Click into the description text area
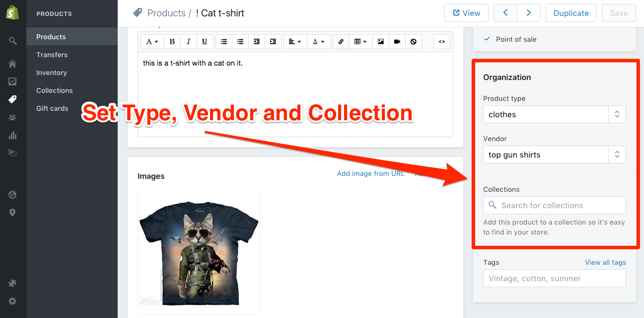The height and width of the screenshot is (318, 644). (295, 94)
